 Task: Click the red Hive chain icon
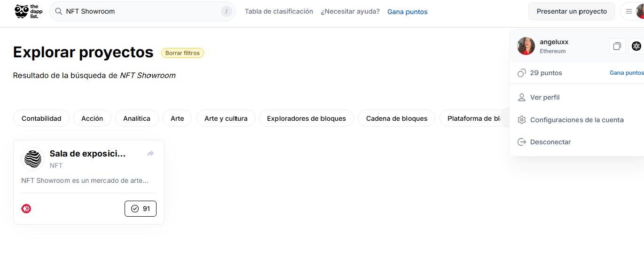pyautogui.click(x=26, y=209)
